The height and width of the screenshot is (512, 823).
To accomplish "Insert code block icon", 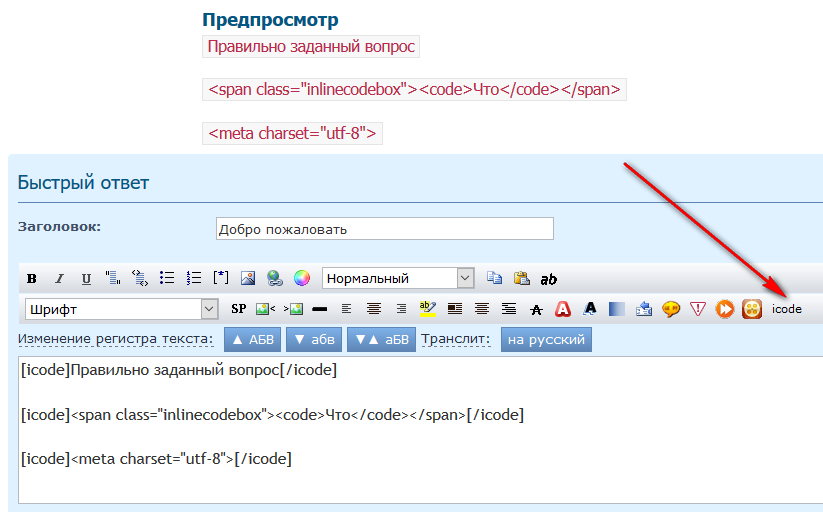I will [x=140, y=278].
